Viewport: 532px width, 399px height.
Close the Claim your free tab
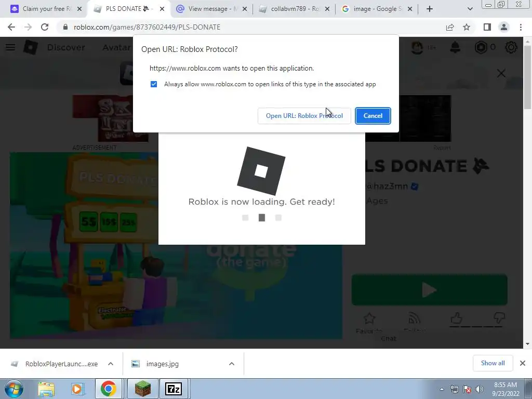point(79,9)
